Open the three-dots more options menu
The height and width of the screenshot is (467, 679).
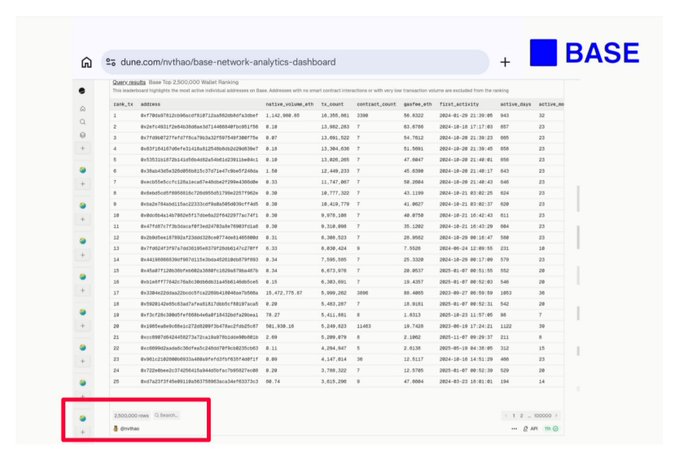click(x=514, y=428)
